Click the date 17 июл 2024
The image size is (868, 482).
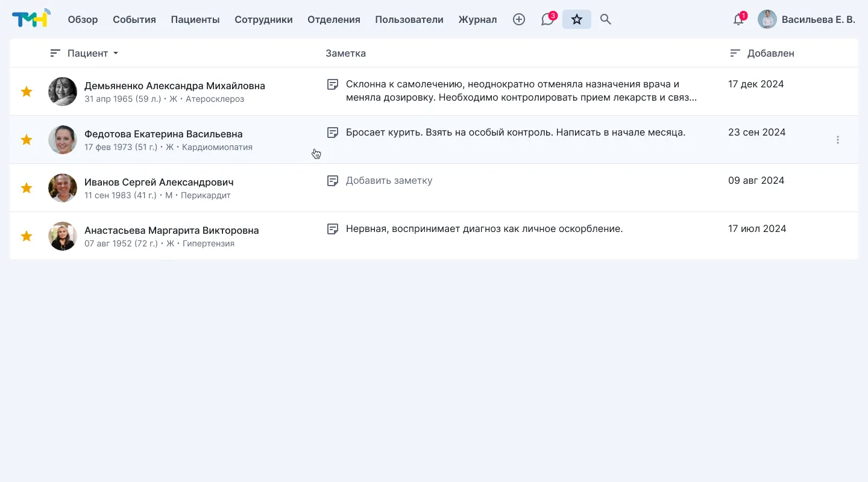[x=757, y=229]
